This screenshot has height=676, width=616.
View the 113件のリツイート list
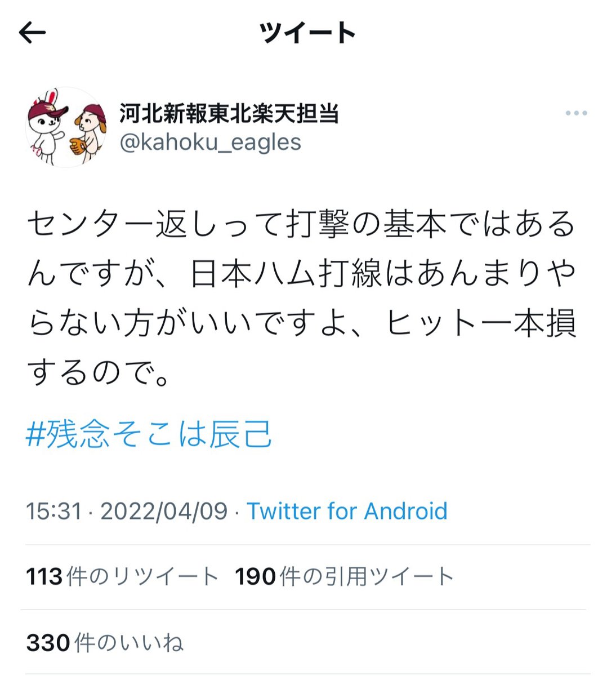coord(122,576)
